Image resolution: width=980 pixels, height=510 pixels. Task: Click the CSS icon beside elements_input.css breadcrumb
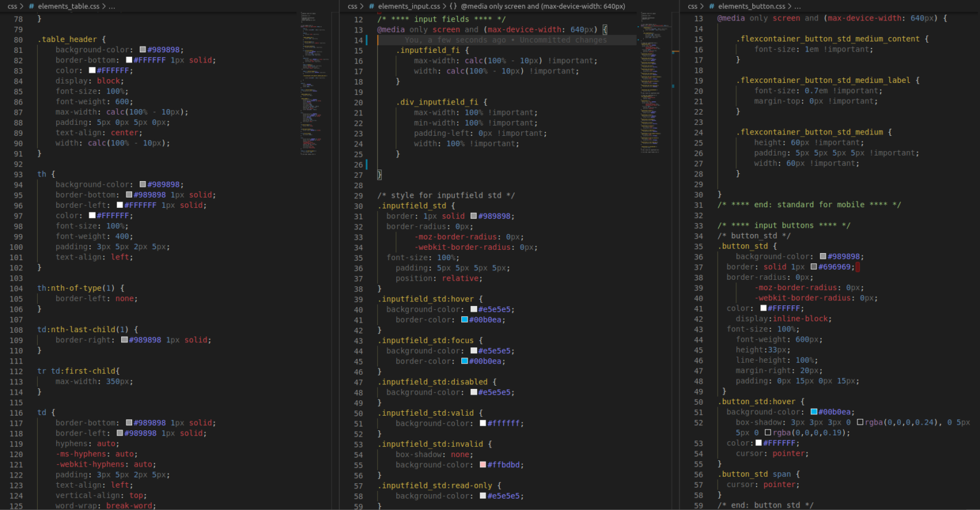(x=373, y=6)
